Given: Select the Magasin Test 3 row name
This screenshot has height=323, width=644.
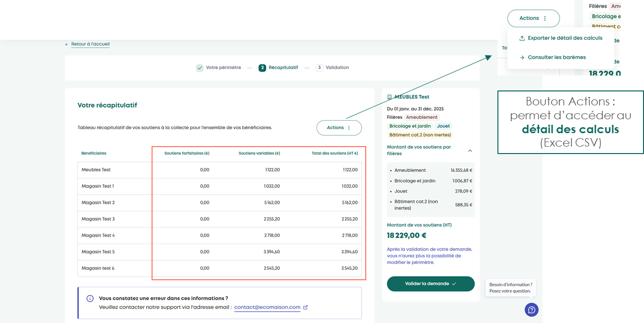Looking at the screenshot, I should point(98,219).
